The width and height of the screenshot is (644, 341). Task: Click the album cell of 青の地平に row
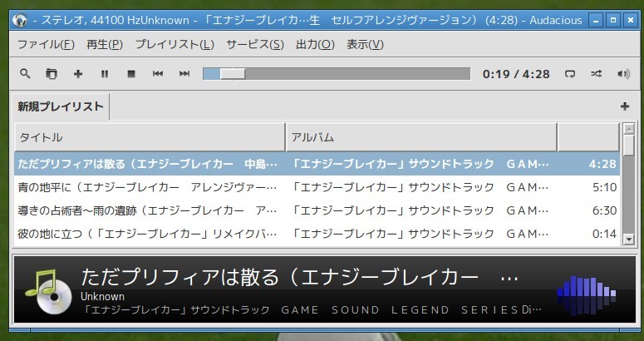point(420,188)
